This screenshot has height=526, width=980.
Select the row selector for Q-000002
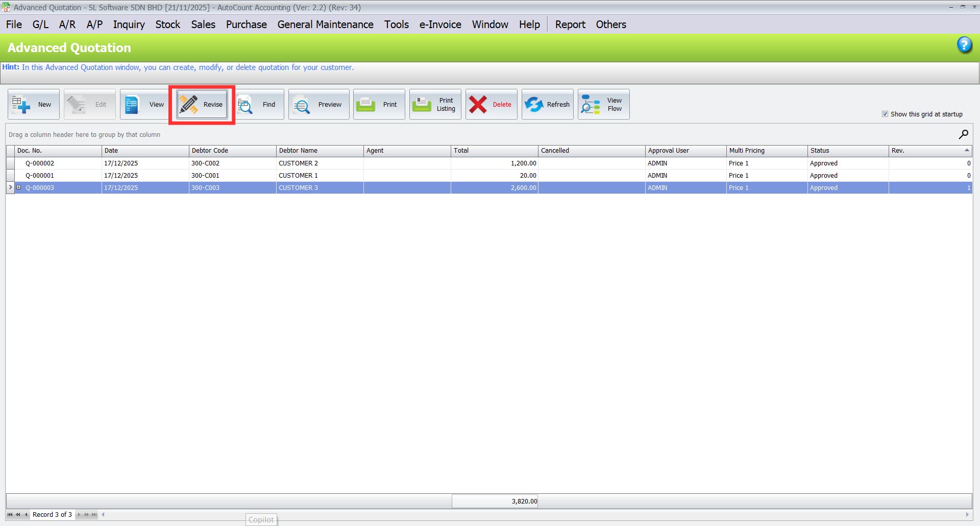(10, 163)
